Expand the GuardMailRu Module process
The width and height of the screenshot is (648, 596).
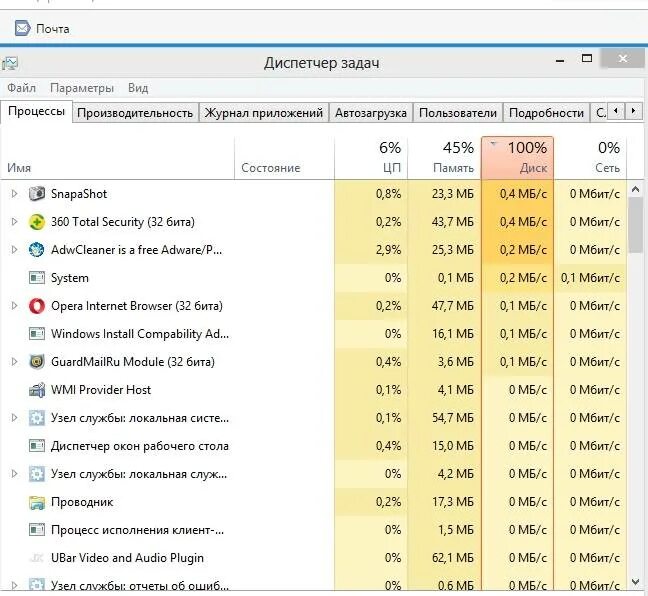pyautogui.click(x=14, y=362)
